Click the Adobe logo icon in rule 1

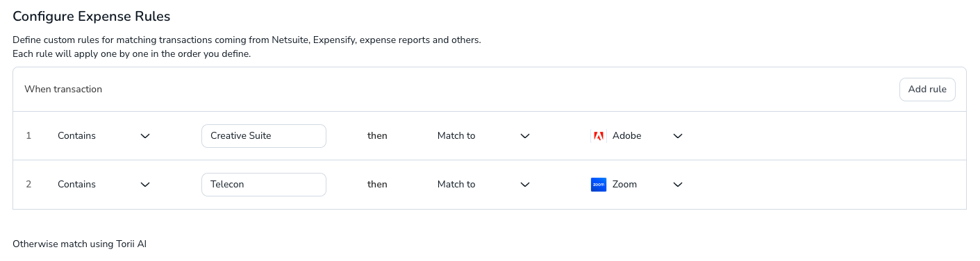click(x=599, y=136)
